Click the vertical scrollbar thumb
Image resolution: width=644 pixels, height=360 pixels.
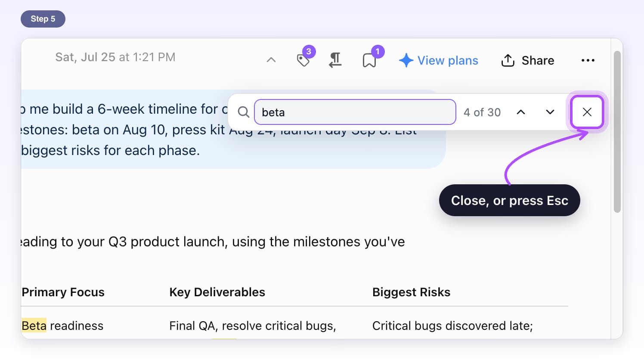[x=617, y=132]
